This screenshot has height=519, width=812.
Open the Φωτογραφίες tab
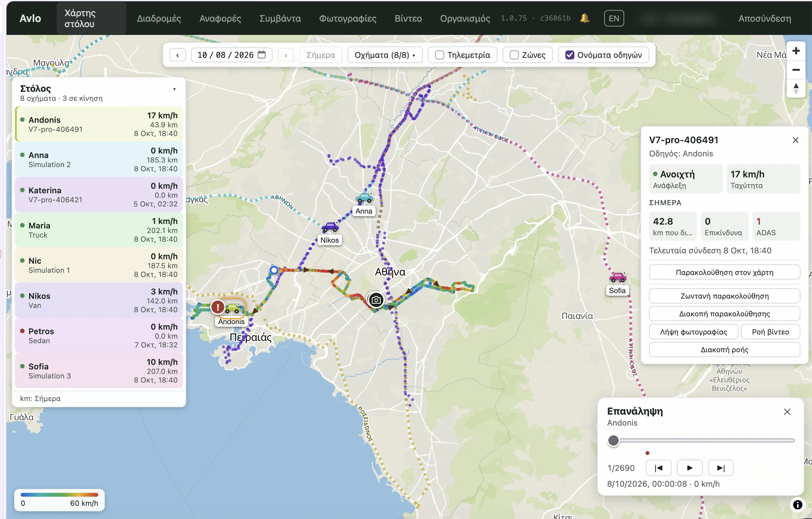348,18
